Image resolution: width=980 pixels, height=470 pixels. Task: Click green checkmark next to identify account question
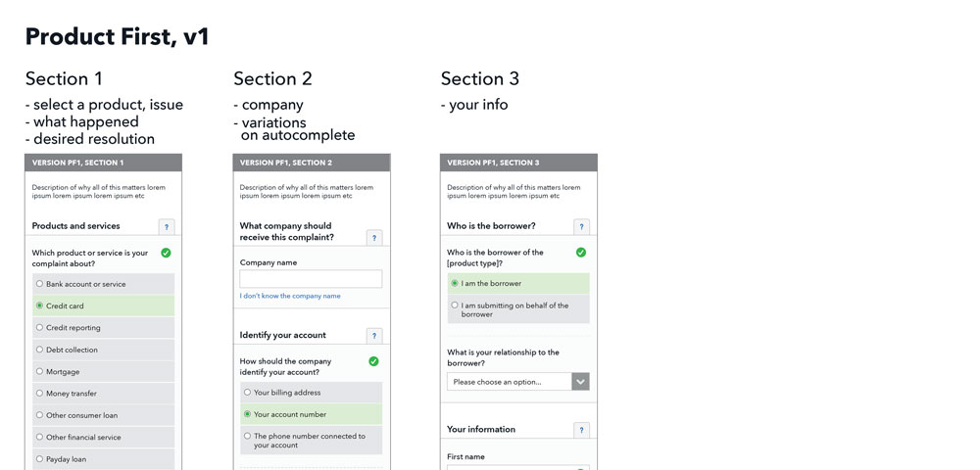(373, 361)
